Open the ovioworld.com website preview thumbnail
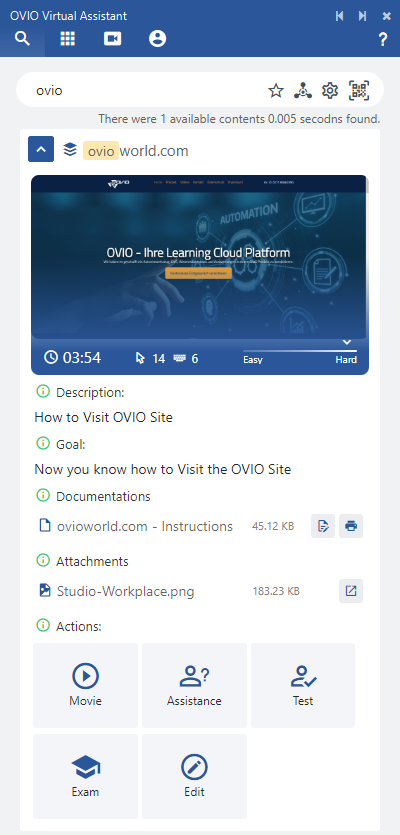Screen dimensions: 400x835 (199, 256)
